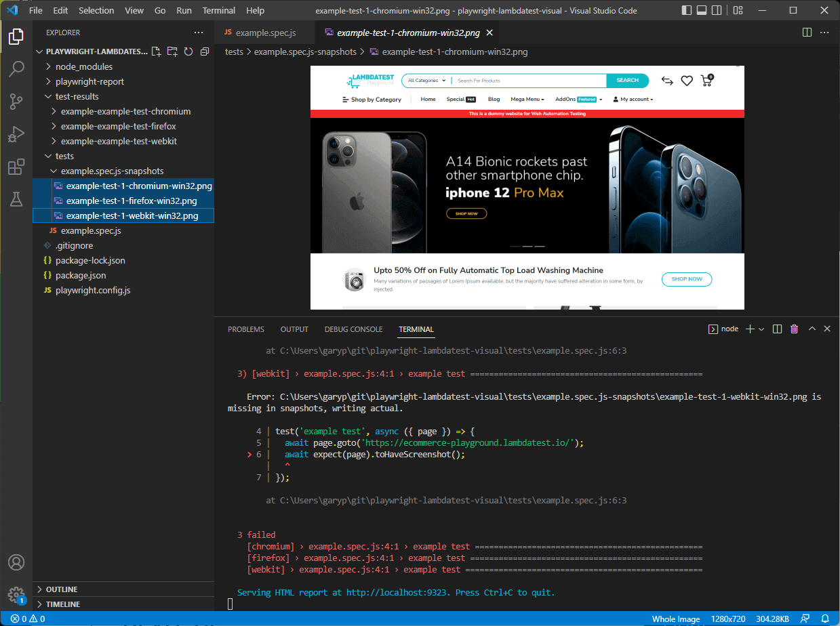This screenshot has width=840, height=626.
Task: Open the Run and Debug view
Action: coord(16,134)
